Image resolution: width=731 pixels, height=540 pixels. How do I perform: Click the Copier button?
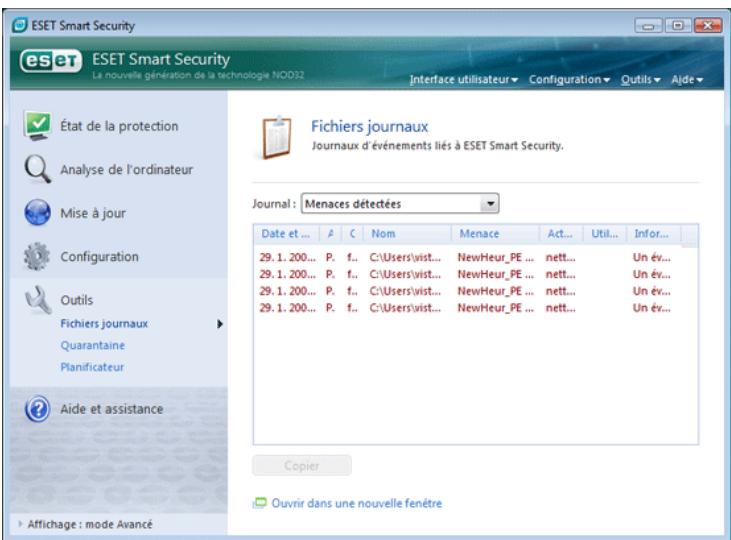pos(302,465)
